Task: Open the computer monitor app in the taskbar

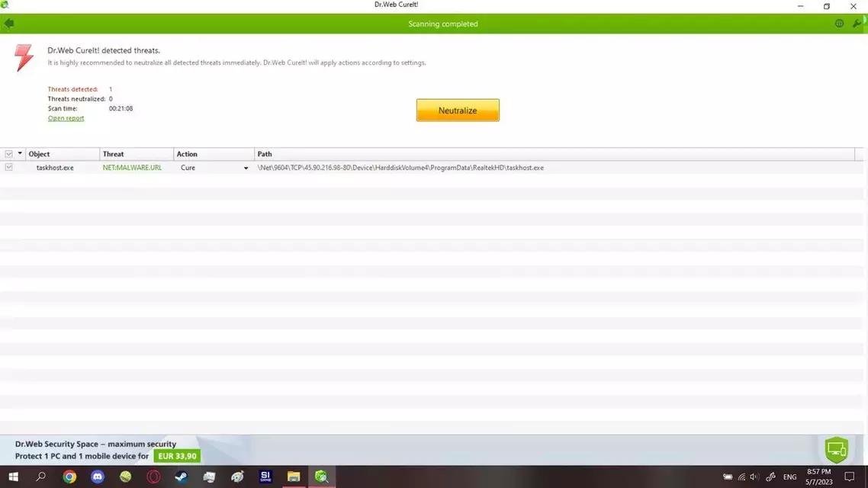Action: click(209, 477)
